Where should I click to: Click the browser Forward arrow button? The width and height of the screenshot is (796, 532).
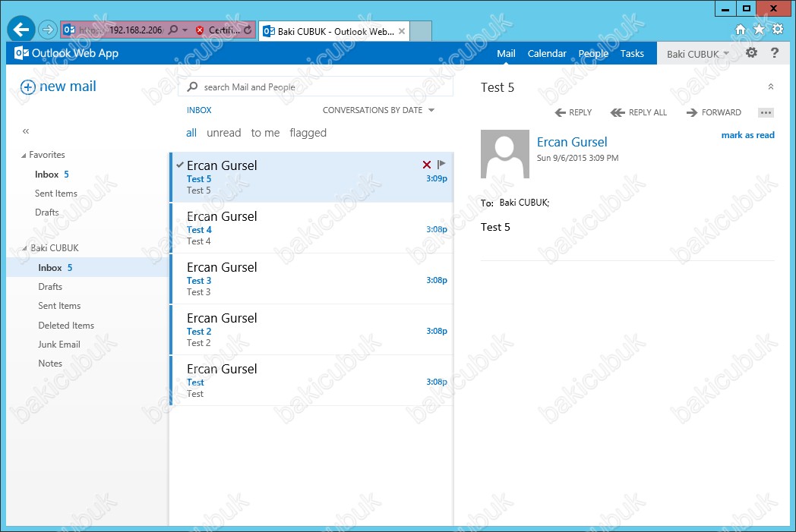point(48,30)
